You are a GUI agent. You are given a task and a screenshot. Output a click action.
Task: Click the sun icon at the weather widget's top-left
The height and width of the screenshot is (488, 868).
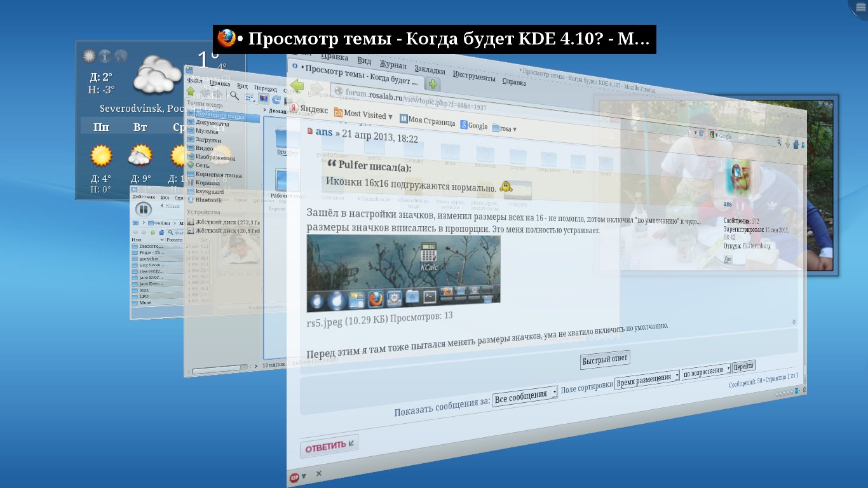(90, 56)
